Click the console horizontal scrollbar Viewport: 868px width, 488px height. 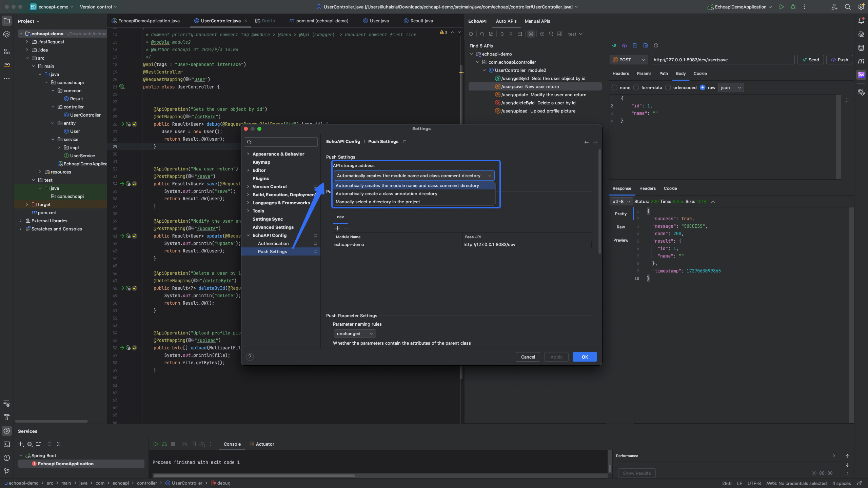(x=254, y=475)
